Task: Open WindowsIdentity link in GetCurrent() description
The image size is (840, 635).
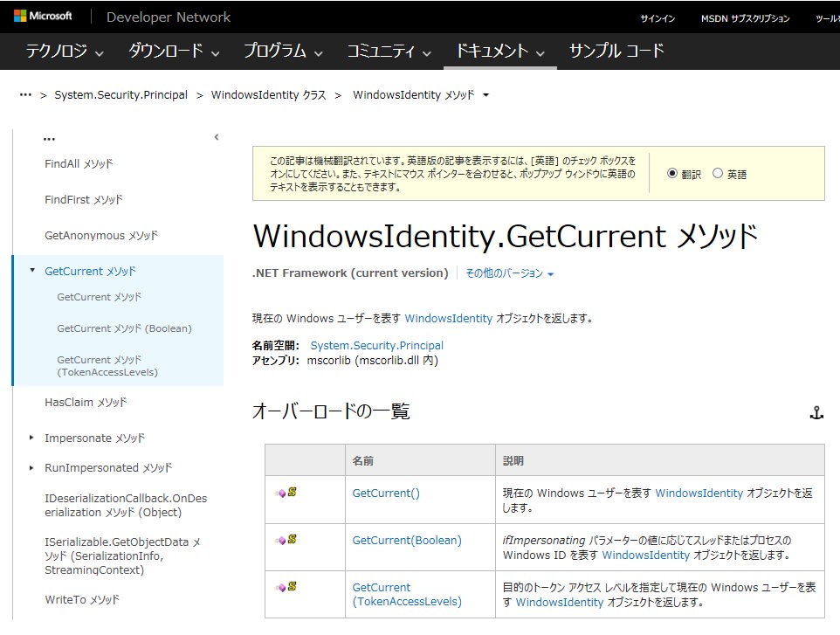Action: coord(699,493)
